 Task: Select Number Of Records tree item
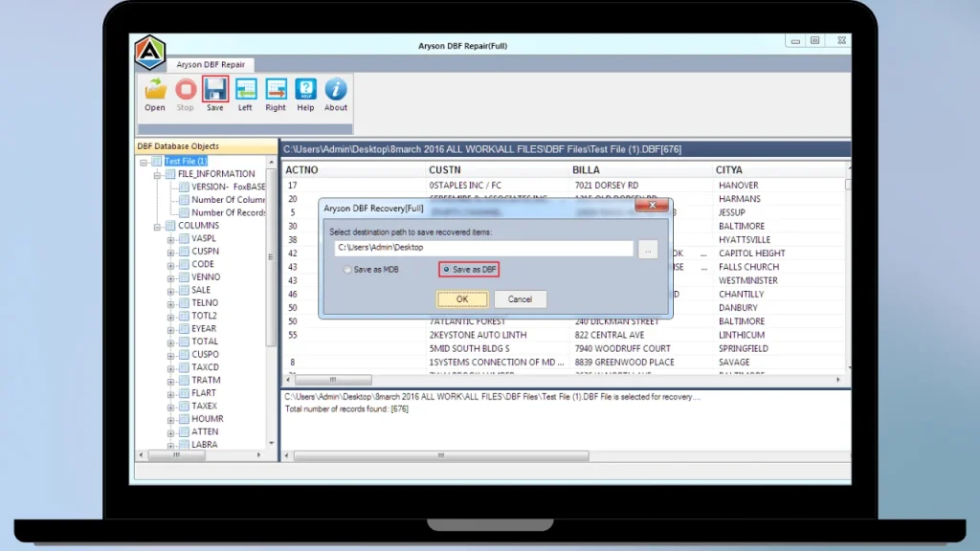[228, 212]
